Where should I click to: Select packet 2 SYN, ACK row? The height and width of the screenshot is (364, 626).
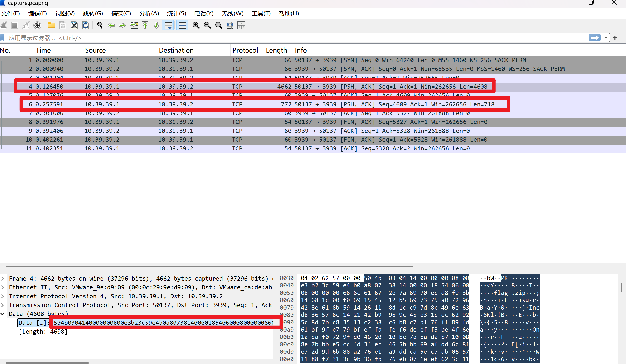[x=313, y=69]
